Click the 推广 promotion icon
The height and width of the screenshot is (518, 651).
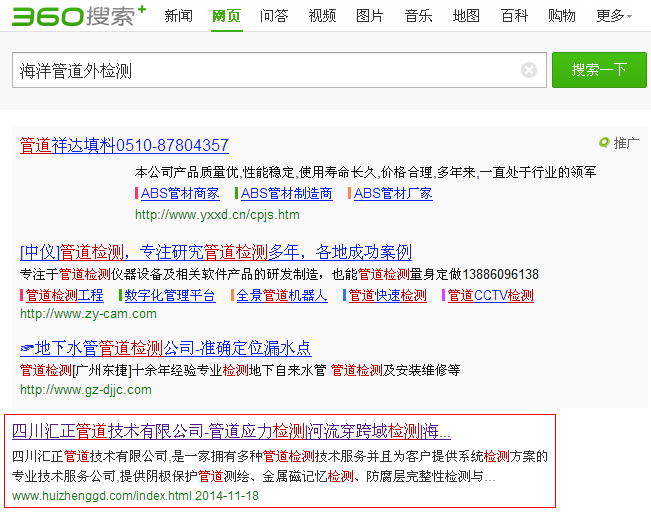pyautogui.click(x=604, y=143)
